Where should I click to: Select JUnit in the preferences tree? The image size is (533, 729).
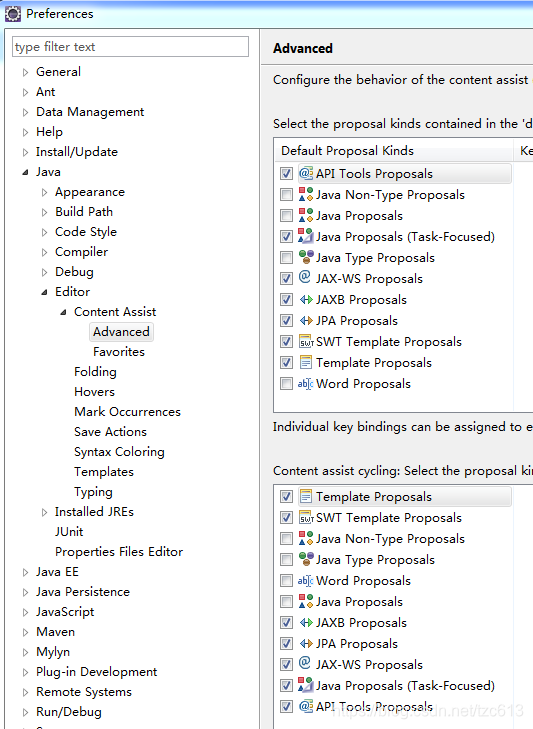(x=69, y=532)
